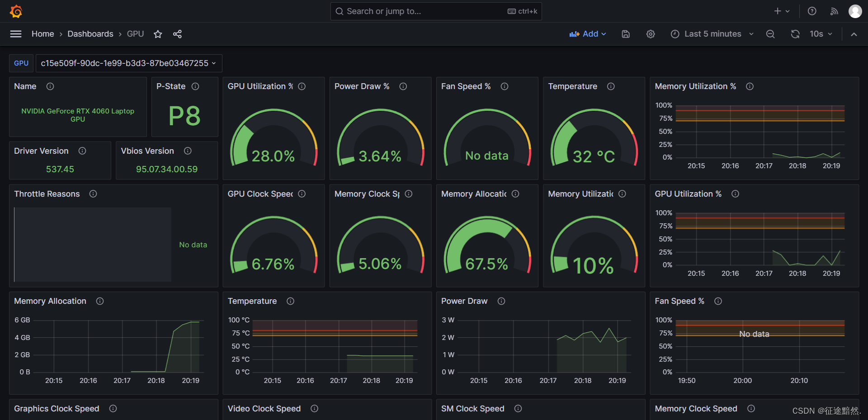Click the vbios 95.07.34.00.59 value
Viewport: 868px width, 420px height.
(167, 169)
